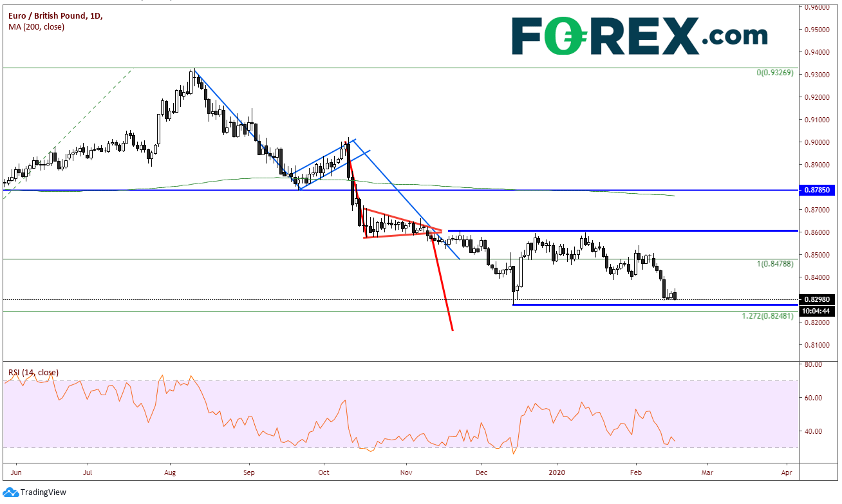Click the 0.89000 price axis label

click(816, 165)
